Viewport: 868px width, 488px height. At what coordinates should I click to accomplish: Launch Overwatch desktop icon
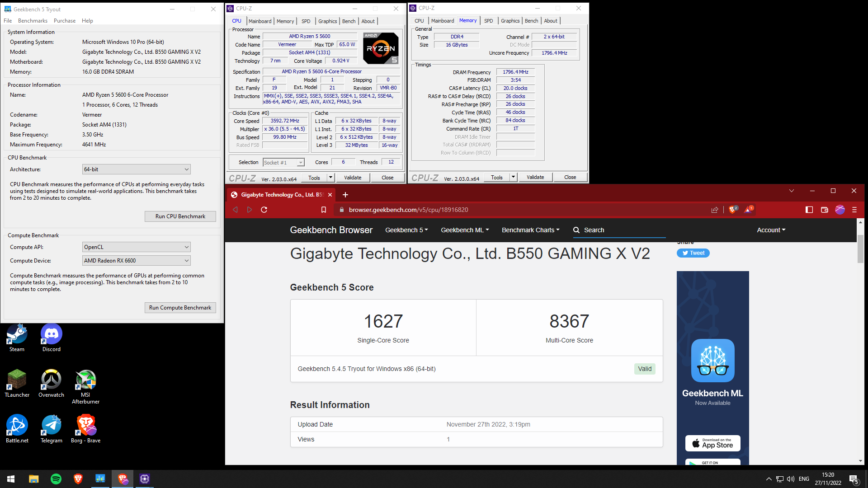[52, 384]
